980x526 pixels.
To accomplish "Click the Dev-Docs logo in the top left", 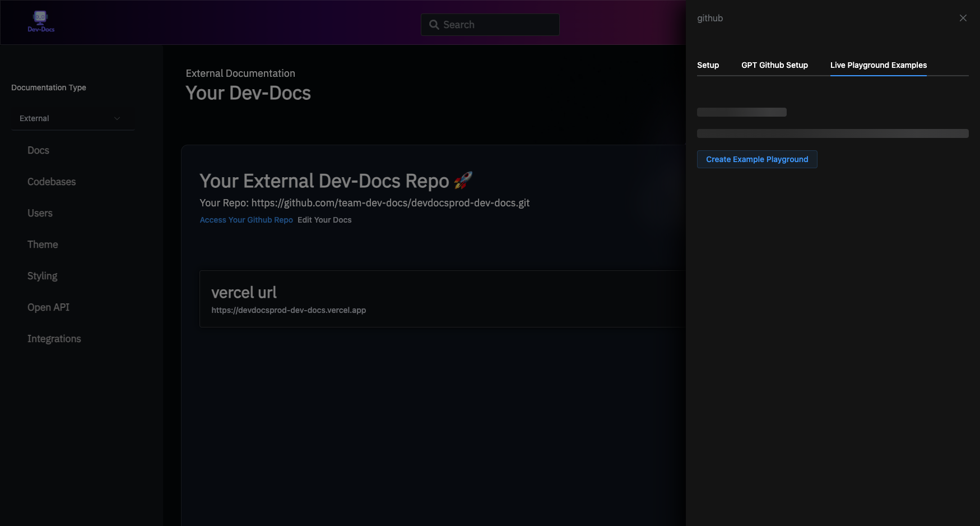I will 40,21.
